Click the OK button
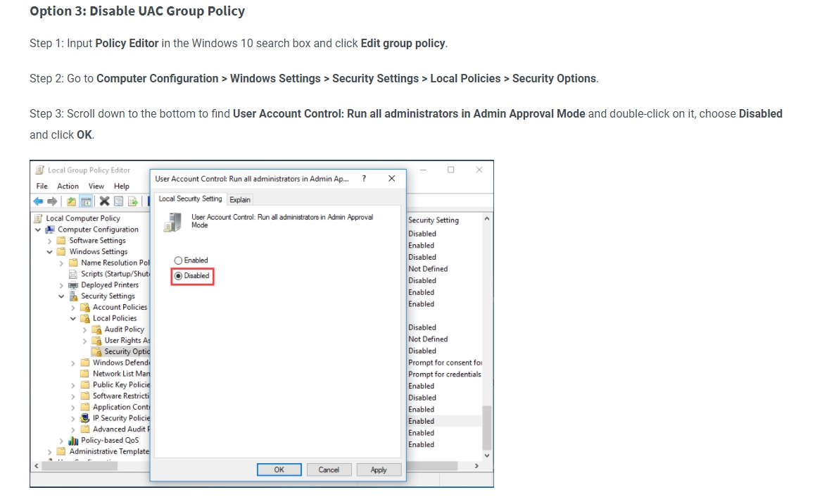Viewport: 815px width, 504px height. (x=279, y=470)
